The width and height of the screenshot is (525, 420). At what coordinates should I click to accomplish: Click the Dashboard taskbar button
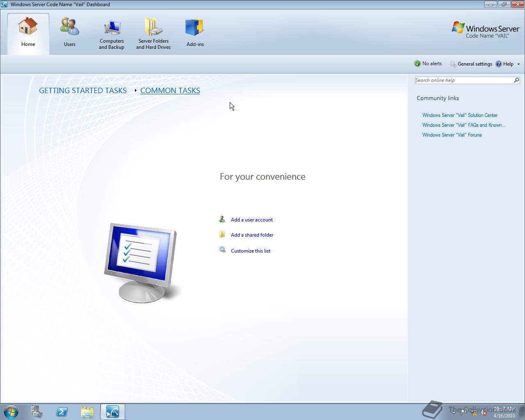point(112,412)
